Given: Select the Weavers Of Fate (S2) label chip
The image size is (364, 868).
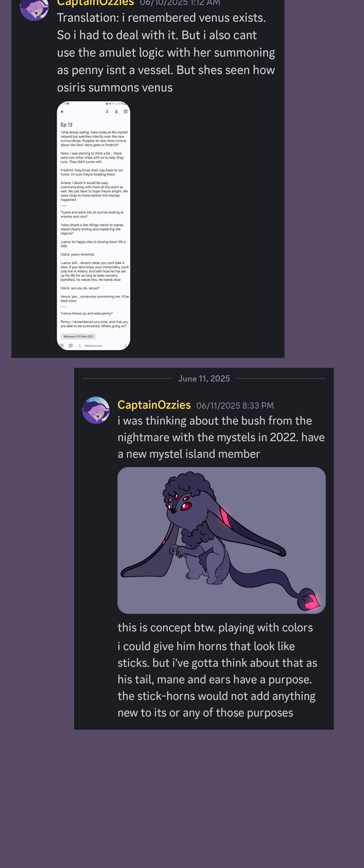Looking at the screenshot, I should [78, 337].
